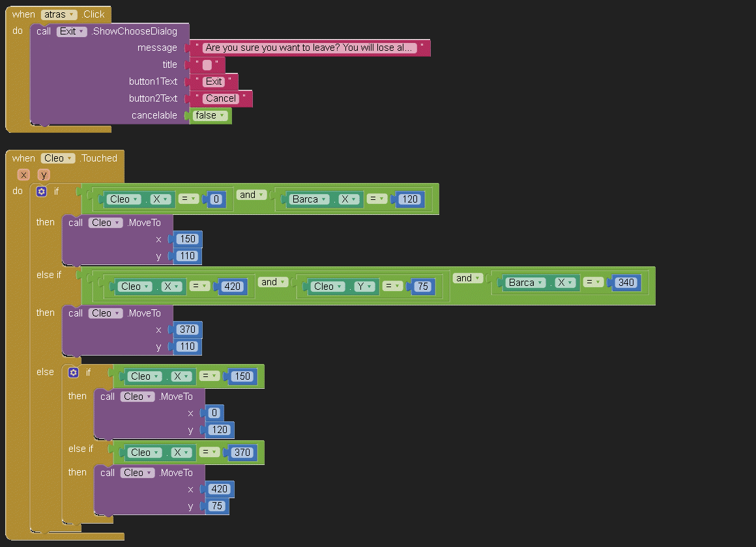The height and width of the screenshot is (547, 756).
Task: Click the orange 'y' parameter of Touched event
Action: pyautogui.click(x=44, y=175)
